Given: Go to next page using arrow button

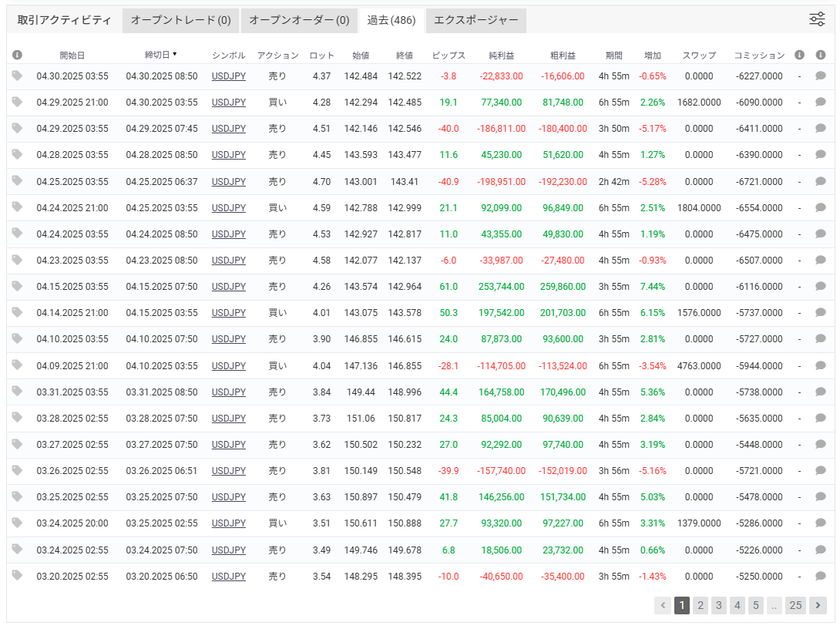Looking at the screenshot, I should [x=818, y=605].
